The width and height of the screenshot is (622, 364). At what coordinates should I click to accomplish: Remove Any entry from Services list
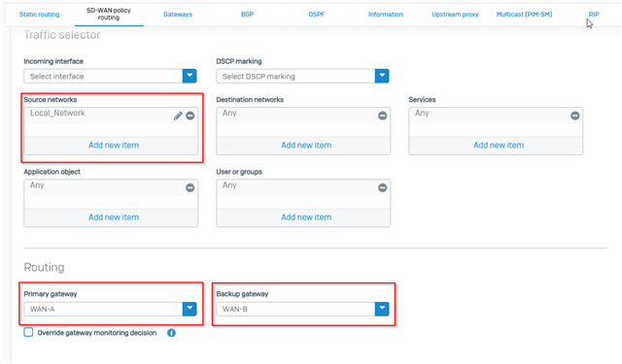tap(574, 116)
